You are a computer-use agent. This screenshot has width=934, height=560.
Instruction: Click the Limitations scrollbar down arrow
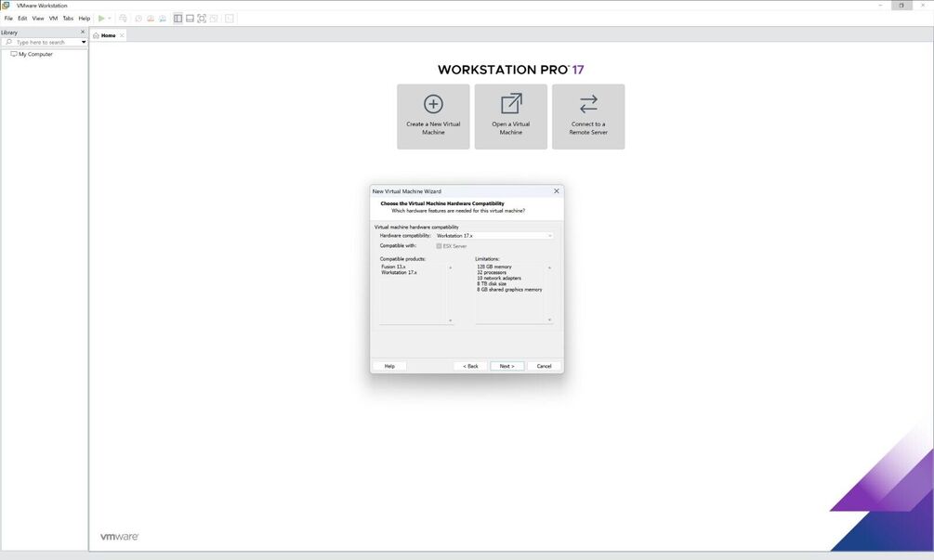click(549, 320)
